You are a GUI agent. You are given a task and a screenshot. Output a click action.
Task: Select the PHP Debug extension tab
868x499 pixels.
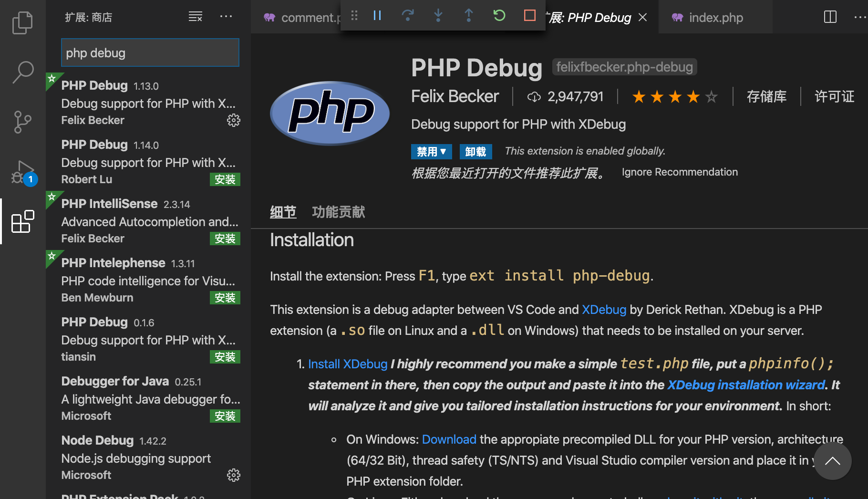[589, 17]
